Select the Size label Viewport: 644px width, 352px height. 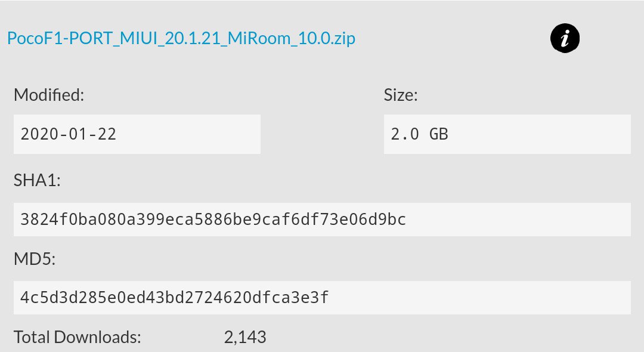click(x=401, y=95)
